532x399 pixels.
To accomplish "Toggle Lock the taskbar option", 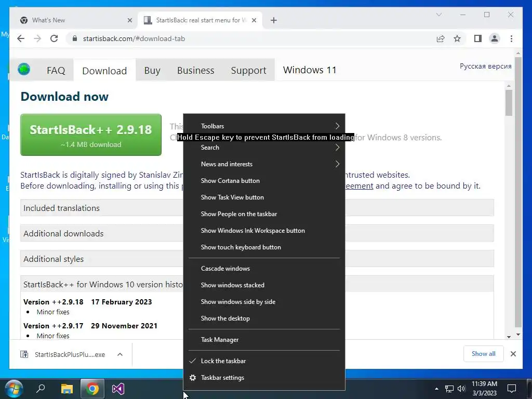I will [264, 361].
